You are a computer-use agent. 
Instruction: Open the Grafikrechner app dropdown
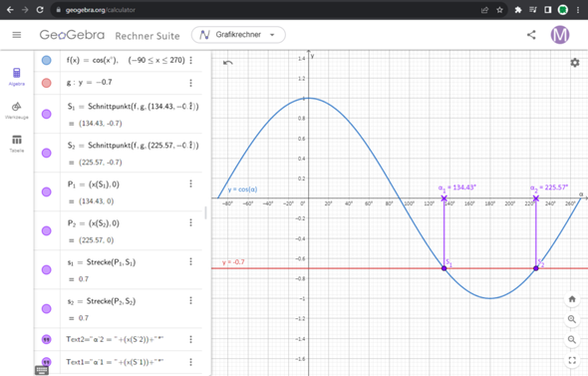pyautogui.click(x=238, y=35)
